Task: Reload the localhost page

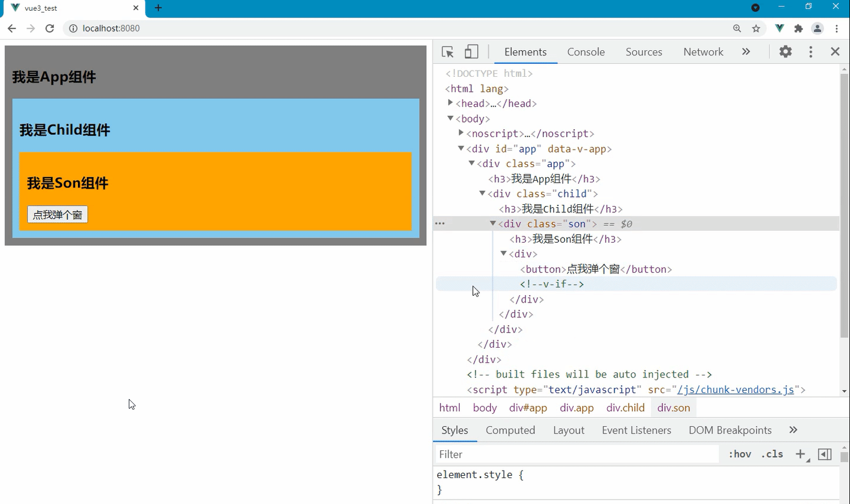Action: pyautogui.click(x=50, y=28)
